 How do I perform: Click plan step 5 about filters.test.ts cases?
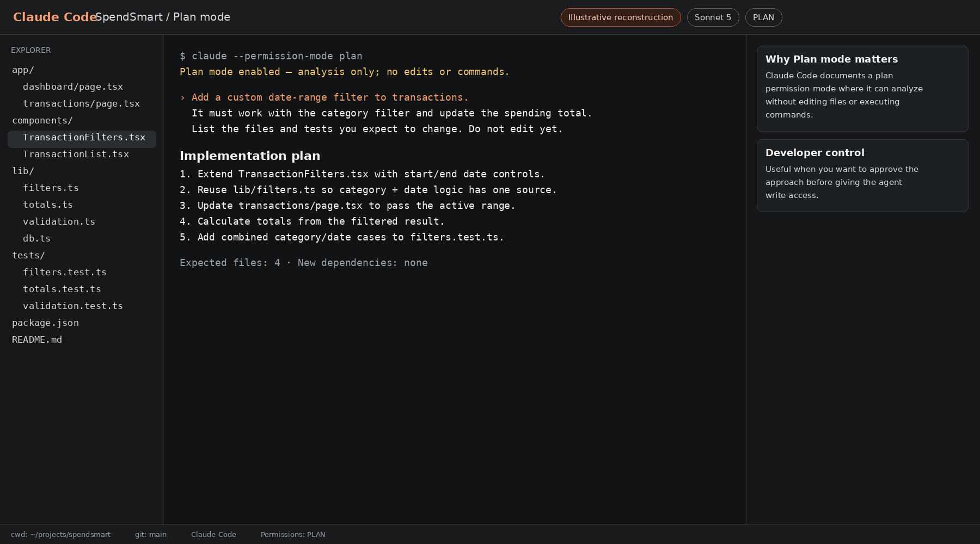(x=342, y=237)
